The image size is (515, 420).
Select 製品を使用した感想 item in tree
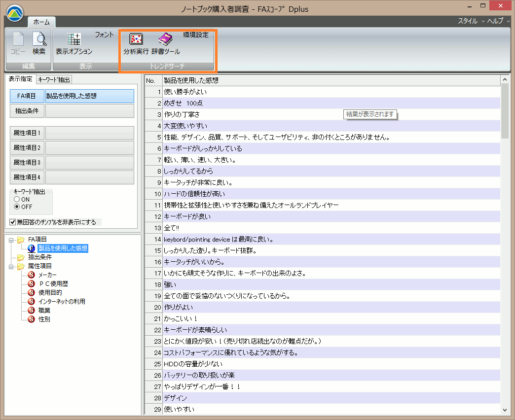[63, 248]
